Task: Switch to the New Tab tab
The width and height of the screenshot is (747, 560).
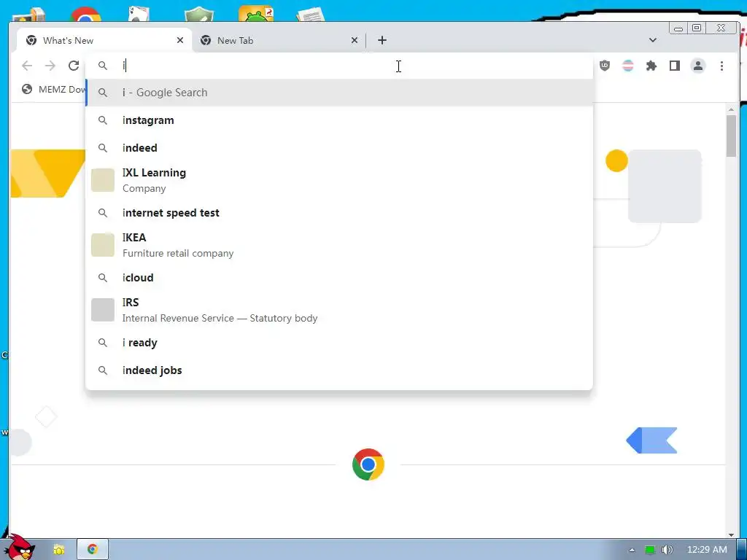Action: [279, 40]
